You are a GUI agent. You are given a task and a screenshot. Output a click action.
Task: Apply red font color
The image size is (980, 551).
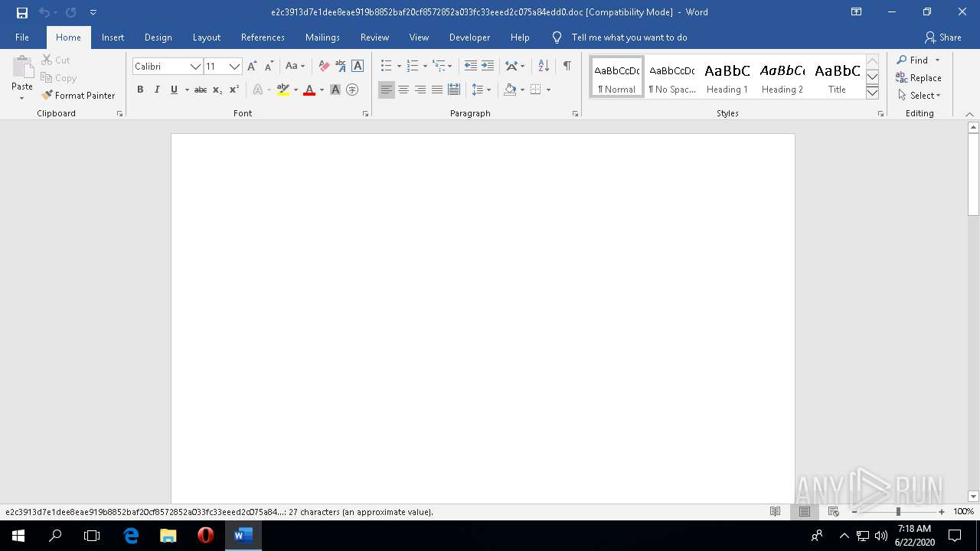[x=309, y=90]
